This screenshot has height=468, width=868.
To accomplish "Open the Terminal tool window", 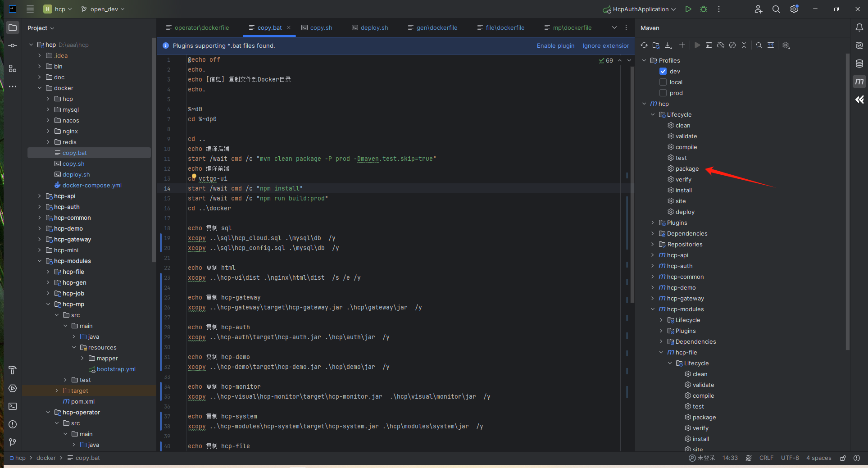I will tap(13, 406).
